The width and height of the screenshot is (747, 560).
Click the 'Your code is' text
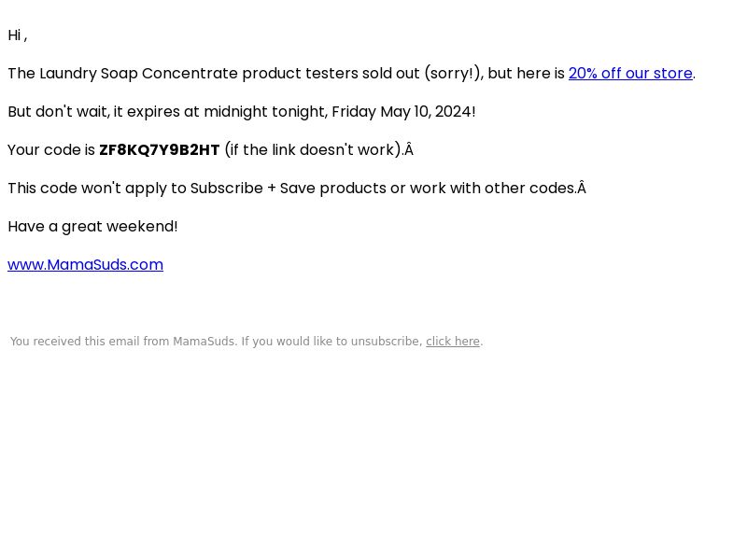pos(51,150)
